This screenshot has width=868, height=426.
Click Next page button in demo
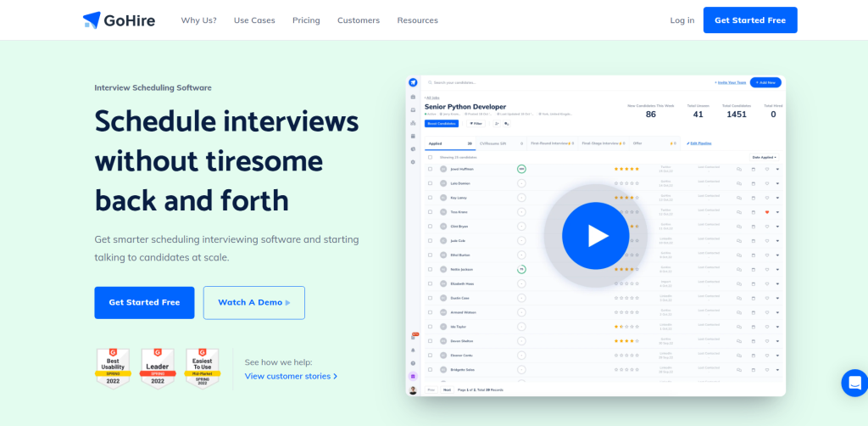point(448,390)
